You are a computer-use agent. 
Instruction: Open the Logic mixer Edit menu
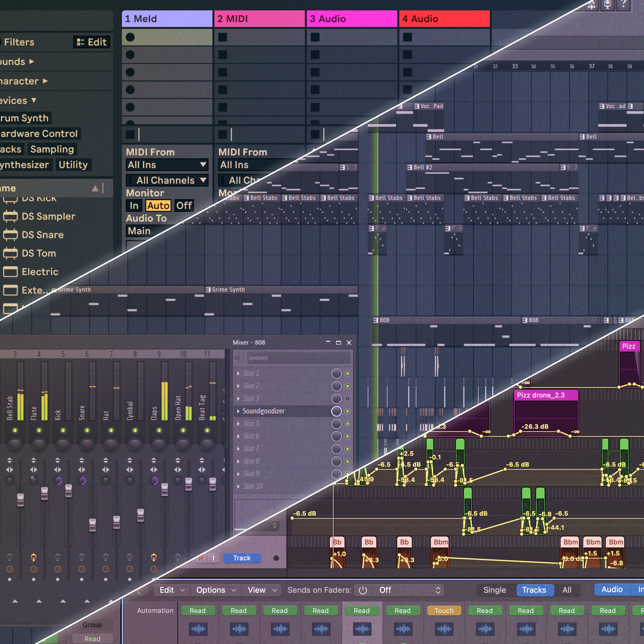point(172,590)
